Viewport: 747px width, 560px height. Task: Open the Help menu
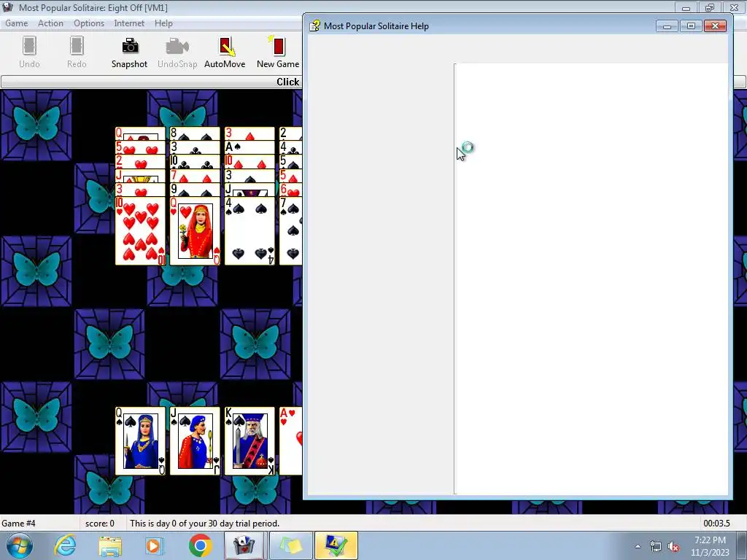(x=163, y=23)
